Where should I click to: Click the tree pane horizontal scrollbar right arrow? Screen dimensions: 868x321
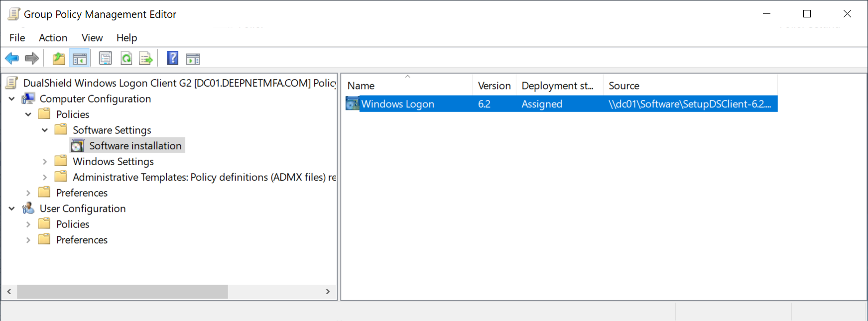[x=328, y=292]
